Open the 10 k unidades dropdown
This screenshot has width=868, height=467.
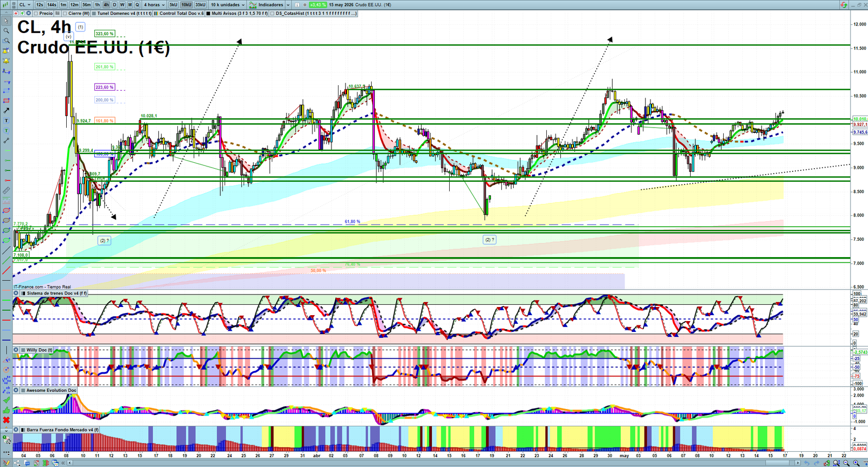[228, 5]
